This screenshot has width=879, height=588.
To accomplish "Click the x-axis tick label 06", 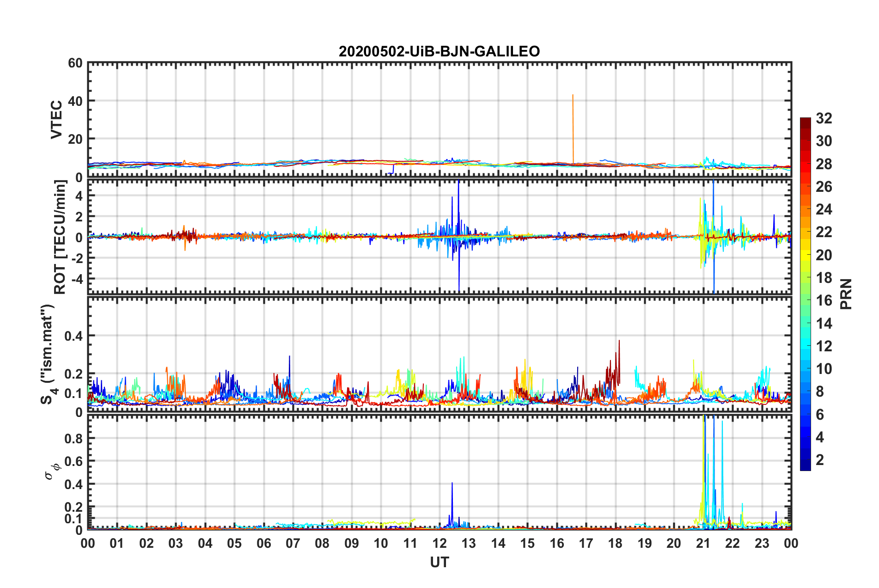I will tap(264, 543).
